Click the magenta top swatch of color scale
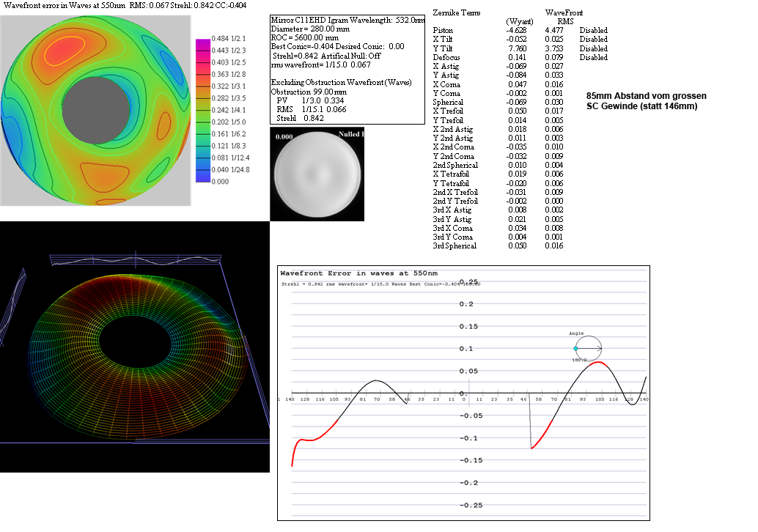 tap(202, 39)
